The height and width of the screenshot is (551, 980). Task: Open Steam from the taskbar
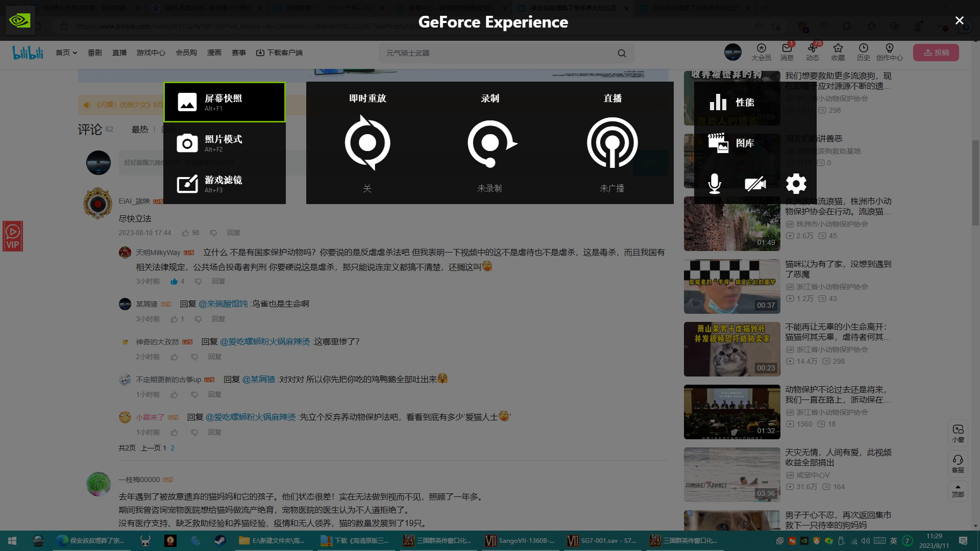tap(220, 541)
